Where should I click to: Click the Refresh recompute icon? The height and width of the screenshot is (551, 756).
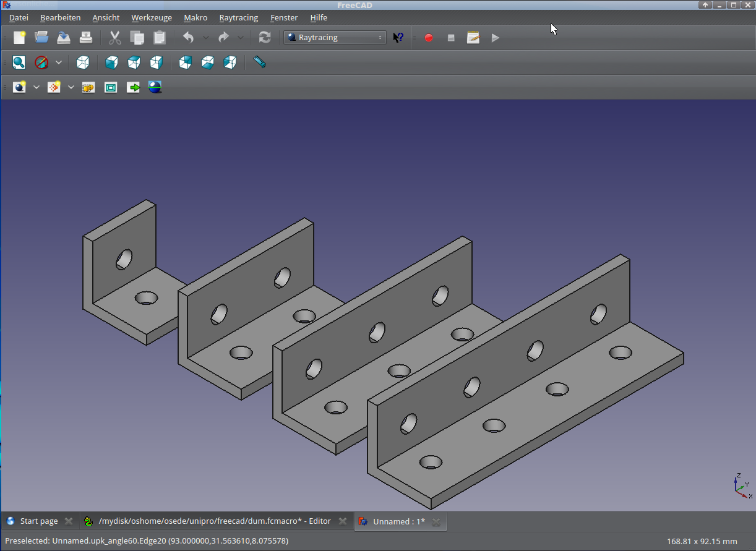[265, 38]
